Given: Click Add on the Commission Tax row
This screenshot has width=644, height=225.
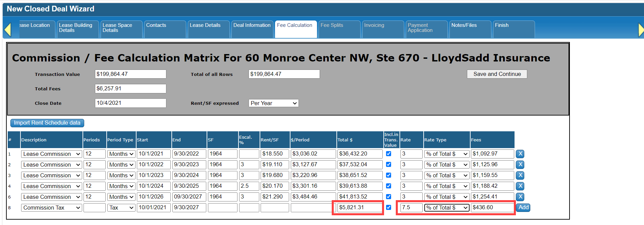Looking at the screenshot, I should 523,208.
